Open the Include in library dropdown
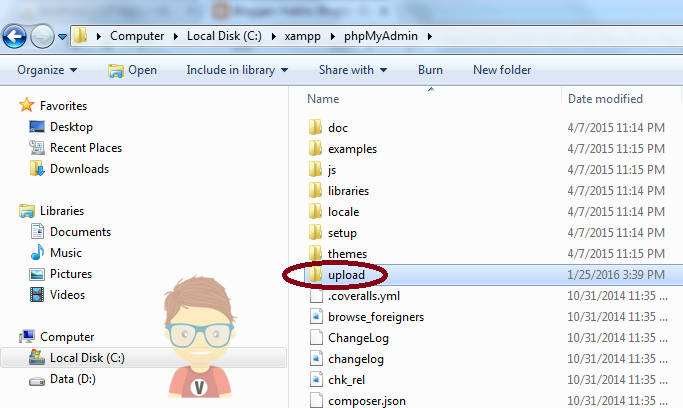Image resolution: width=683 pixels, height=408 pixels. pyautogui.click(x=237, y=70)
